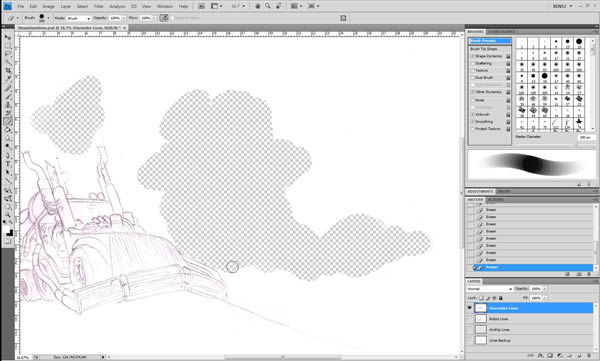Click Lock transparent pixels icon
This screenshot has height=361, width=600.
pos(481,298)
